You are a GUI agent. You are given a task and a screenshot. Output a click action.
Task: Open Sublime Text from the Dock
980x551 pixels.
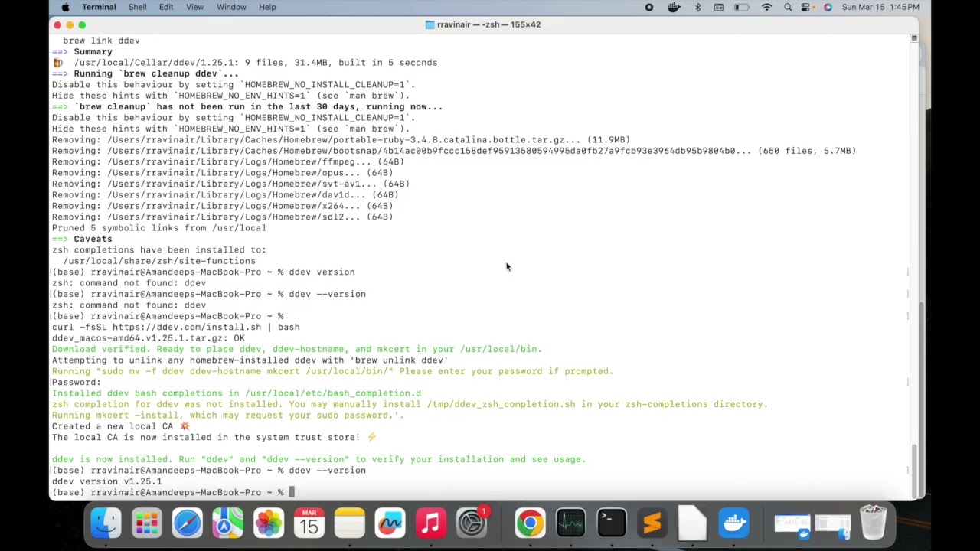652,523
